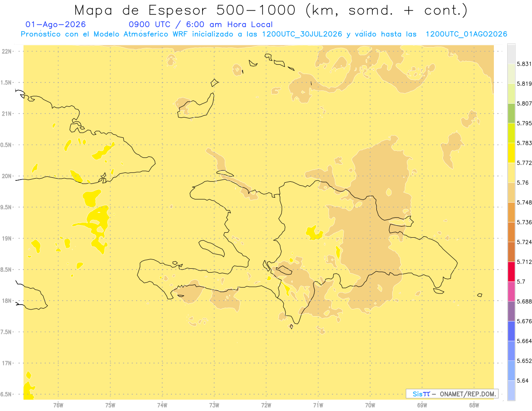
Task: Select the legend value 5.64
Action: coord(522,380)
